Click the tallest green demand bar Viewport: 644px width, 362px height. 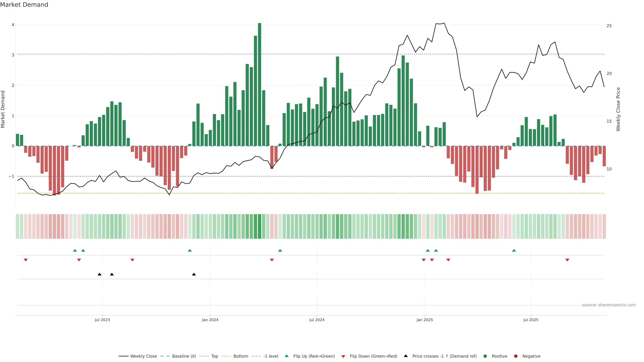coord(259,85)
